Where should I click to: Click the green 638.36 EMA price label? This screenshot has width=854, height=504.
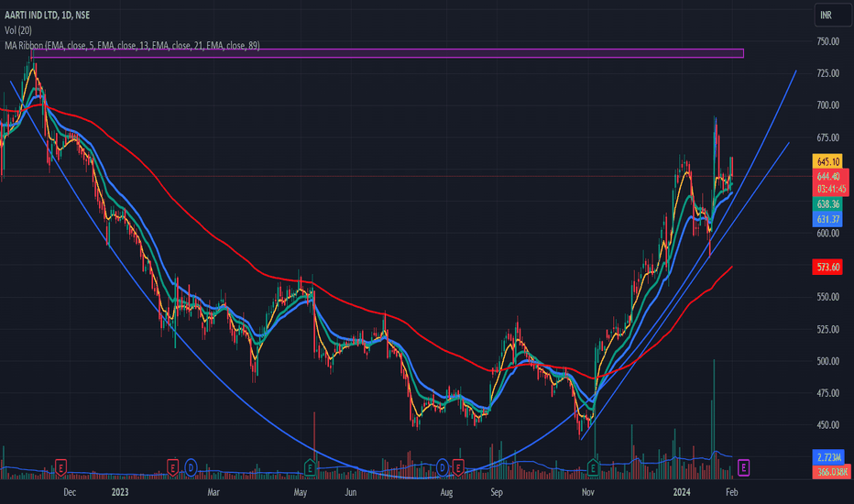[x=827, y=203]
